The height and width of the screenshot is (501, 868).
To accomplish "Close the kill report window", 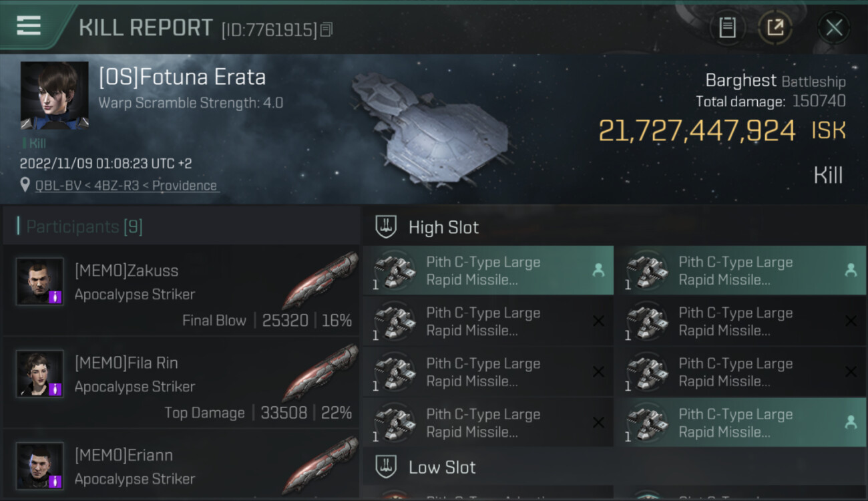I will point(834,27).
